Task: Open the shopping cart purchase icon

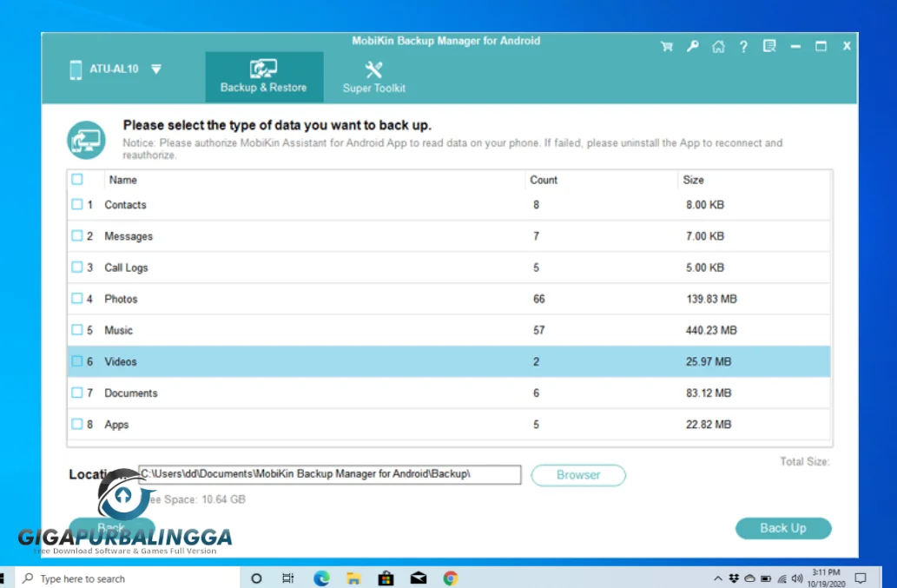Action: tap(667, 46)
